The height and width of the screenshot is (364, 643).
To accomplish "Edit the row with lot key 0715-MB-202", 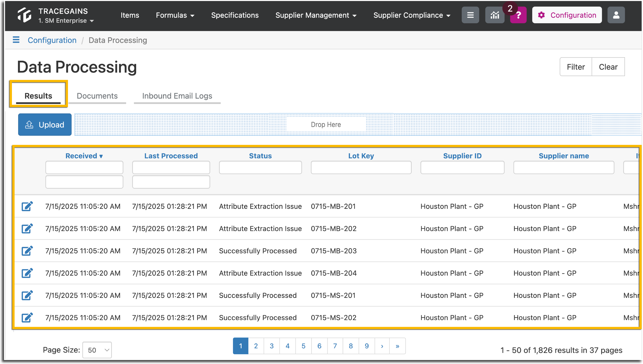I will 27,229.
